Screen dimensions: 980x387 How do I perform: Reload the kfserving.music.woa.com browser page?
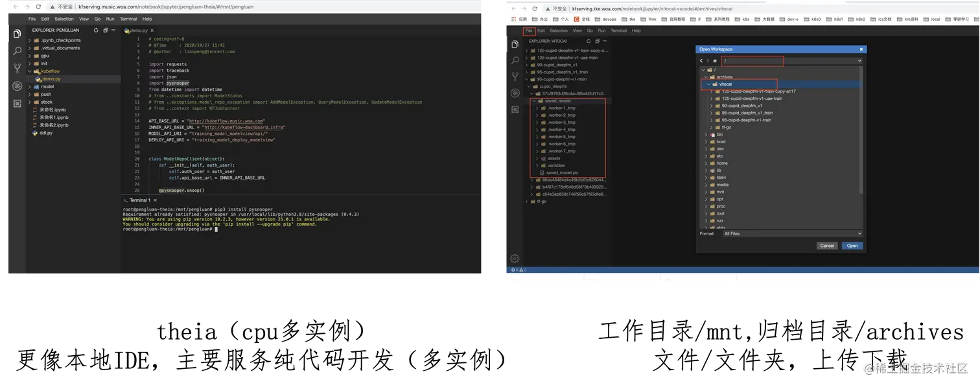[x=39, y=6]
